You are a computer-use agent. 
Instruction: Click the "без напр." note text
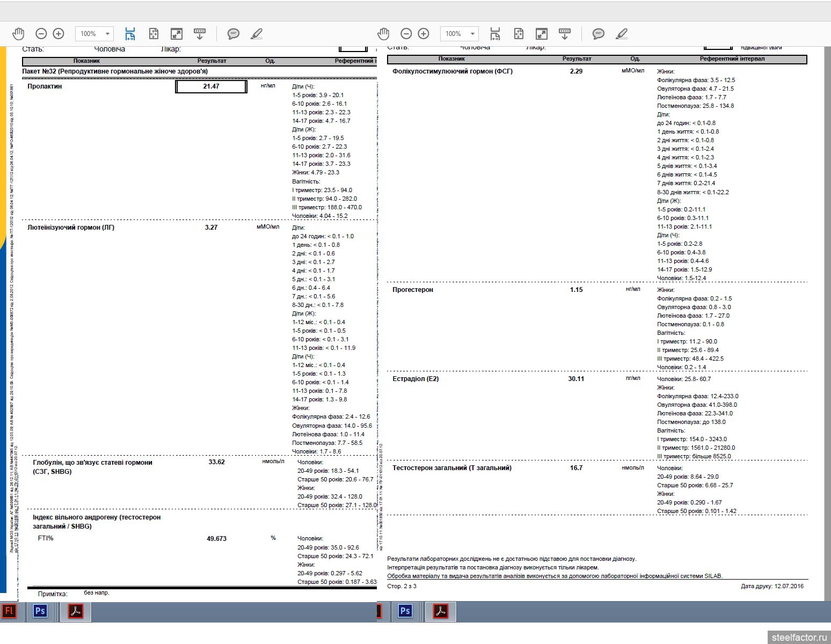pos(97,593)
